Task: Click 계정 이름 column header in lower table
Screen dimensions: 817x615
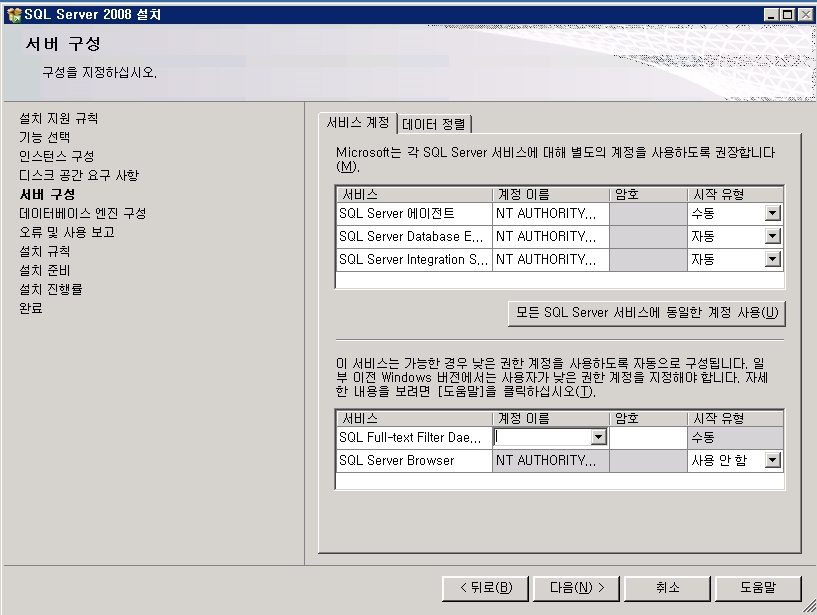Action: tap(551, 419)
